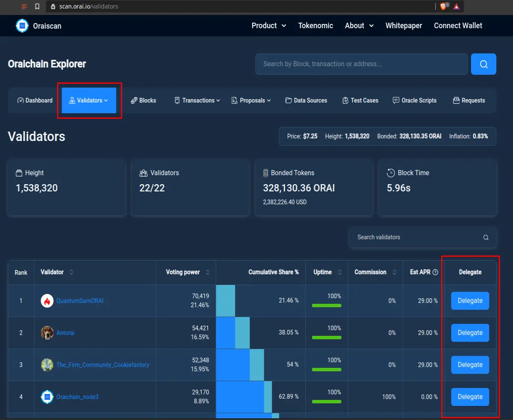
Task: Open the Product dropdown menu
Action: click(269, 26)
